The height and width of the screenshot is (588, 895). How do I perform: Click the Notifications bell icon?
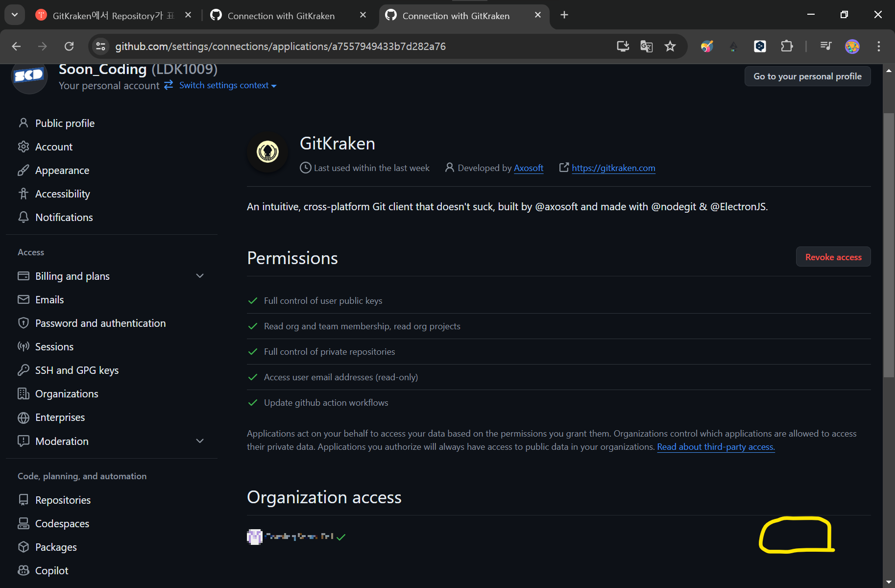click(x=23, y=217)
